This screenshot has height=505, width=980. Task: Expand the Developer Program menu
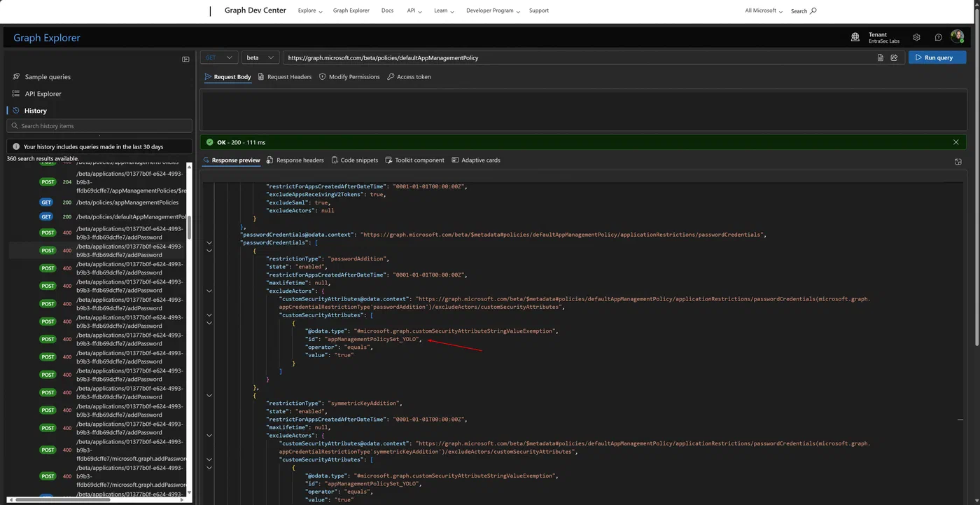pyautogui.click(x=493, y=11)
